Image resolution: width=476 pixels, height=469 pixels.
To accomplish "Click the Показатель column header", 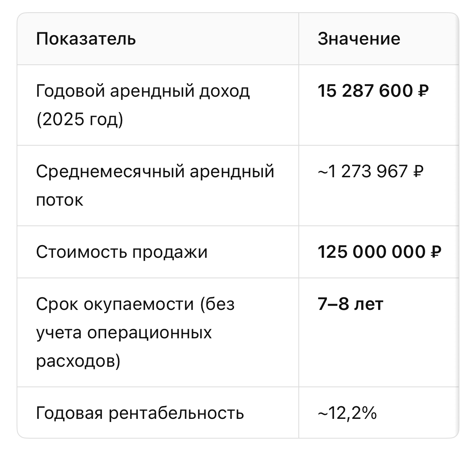I will tap(86, 39).
